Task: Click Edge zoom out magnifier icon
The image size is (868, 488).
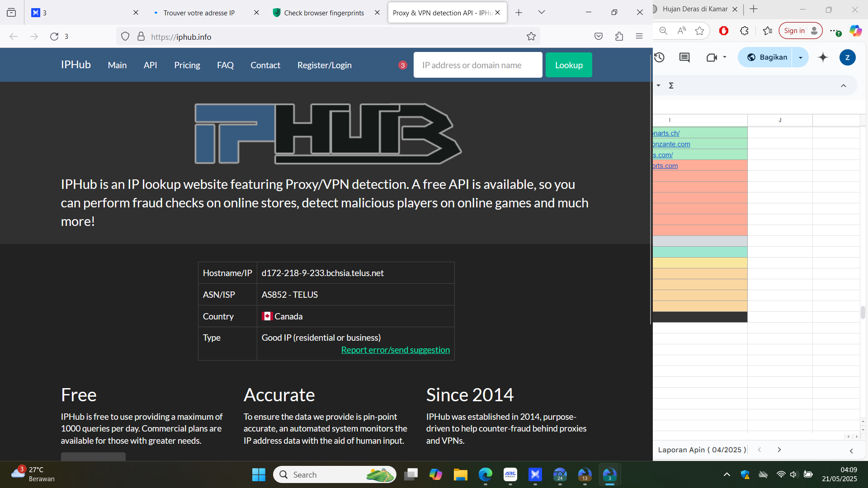Action: click(663, 31)
